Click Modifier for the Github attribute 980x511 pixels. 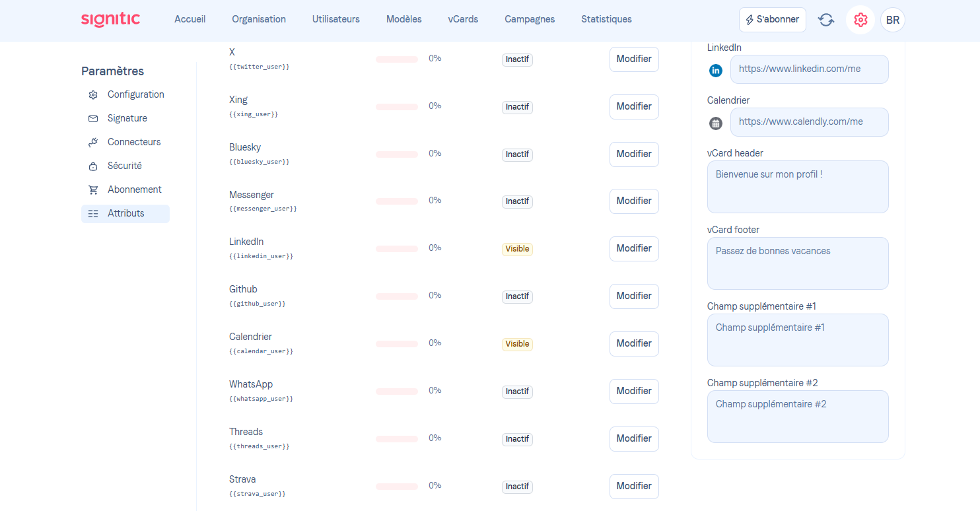click(634, 296)
